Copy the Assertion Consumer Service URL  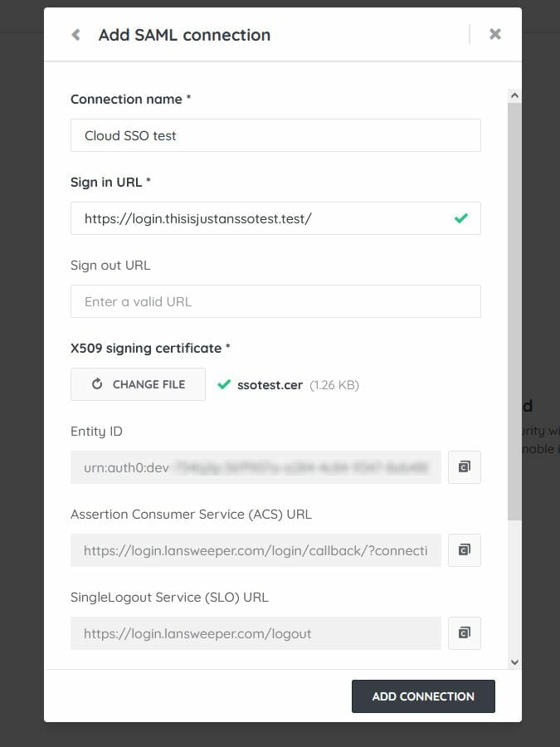click(465, 550)
